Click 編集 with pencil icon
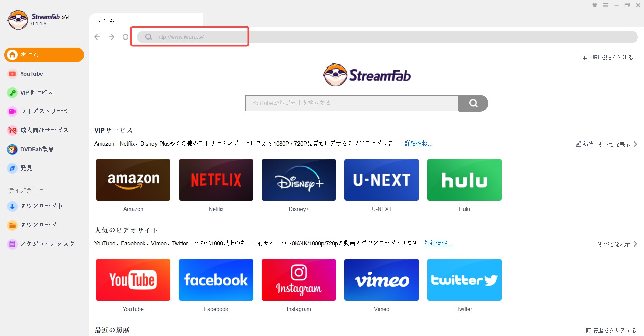This screenshot has height=336, width=644. pos(585,144)
